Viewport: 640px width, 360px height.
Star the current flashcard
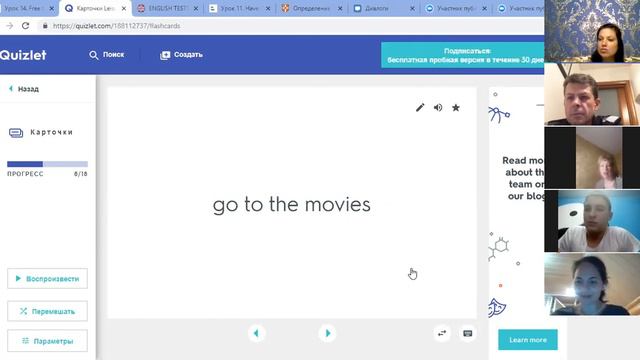tap(456, 108)
